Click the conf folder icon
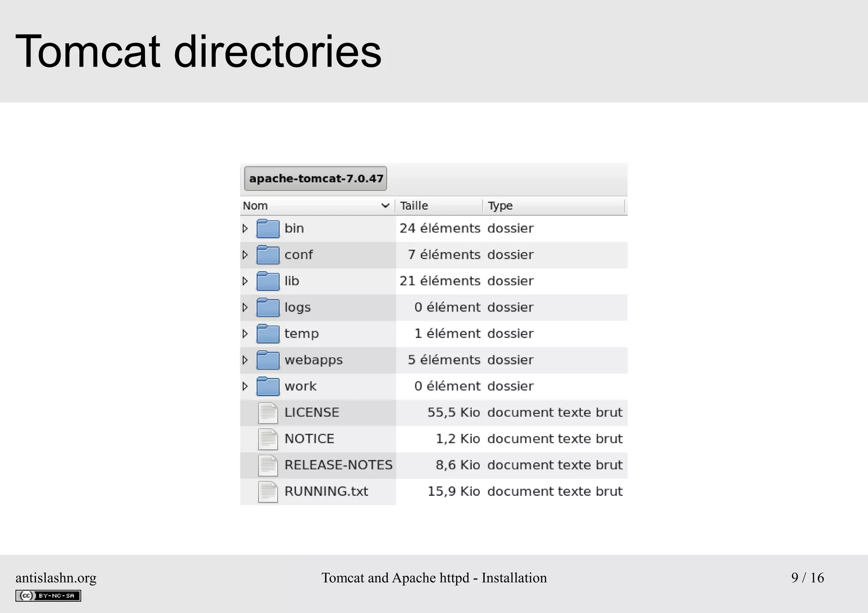This screenshot has width=868, height=613. click(268, 255)
